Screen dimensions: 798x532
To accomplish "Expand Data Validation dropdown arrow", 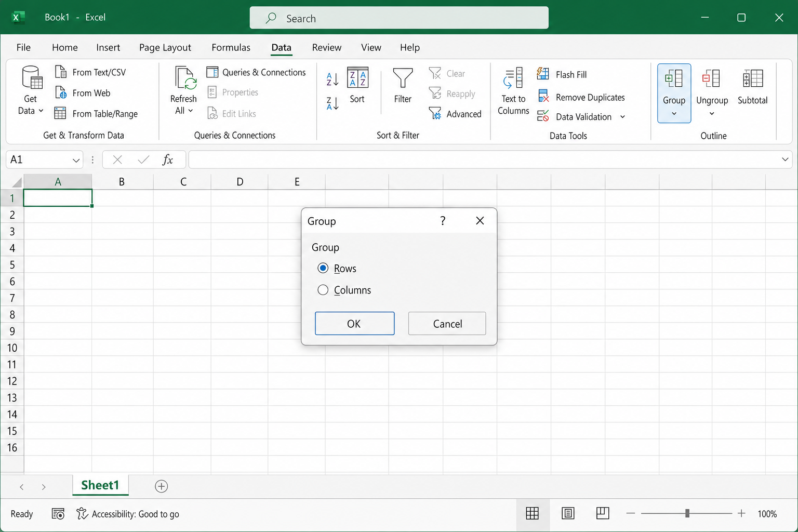I will tap(622, 117).
